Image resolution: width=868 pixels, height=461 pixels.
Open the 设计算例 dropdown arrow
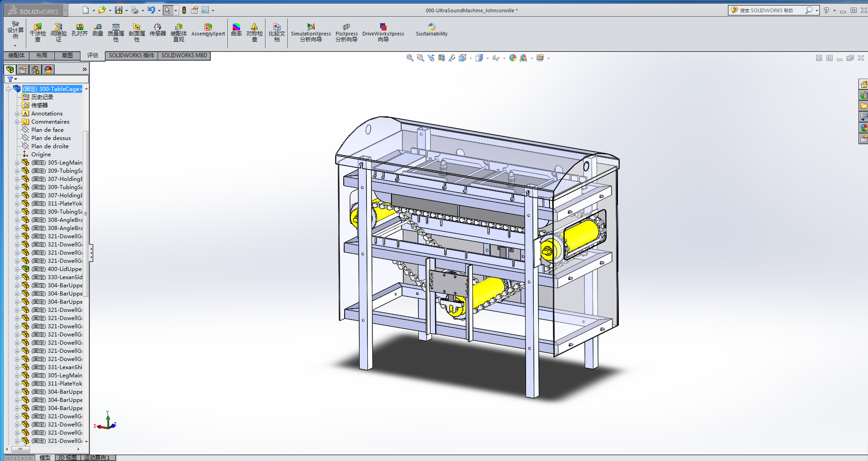[15, 45]
